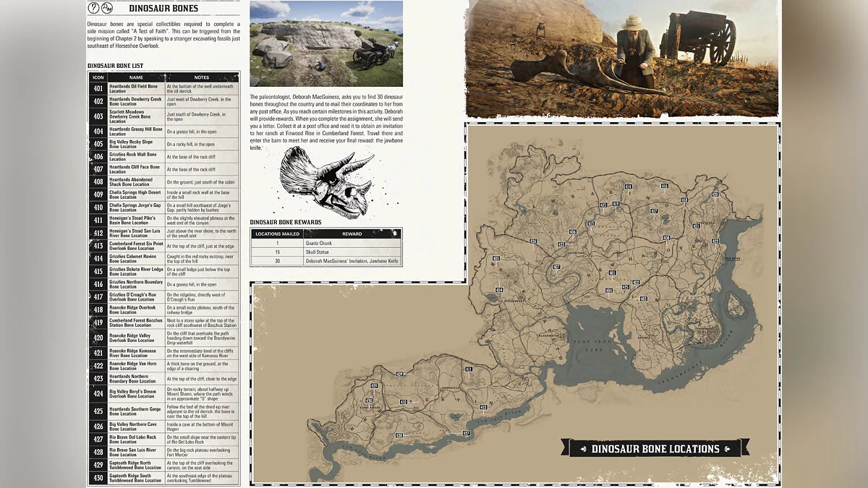Click the REWARD column header
868x488 pixels.
[x=353, y=234]
